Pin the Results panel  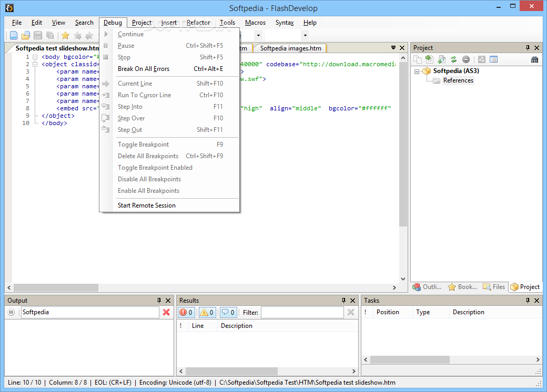pos(343,301)
